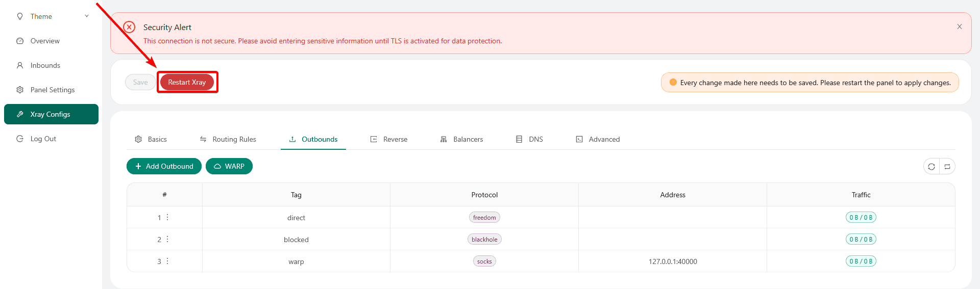Go to Overview in the sidebar
This screenshot has height=289, width=980.
click(x=45, y=41)
